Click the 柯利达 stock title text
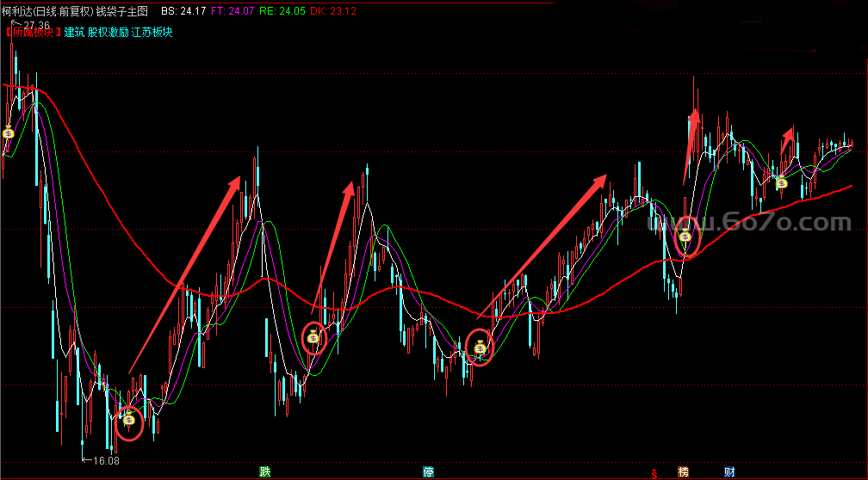 point(17,11)
